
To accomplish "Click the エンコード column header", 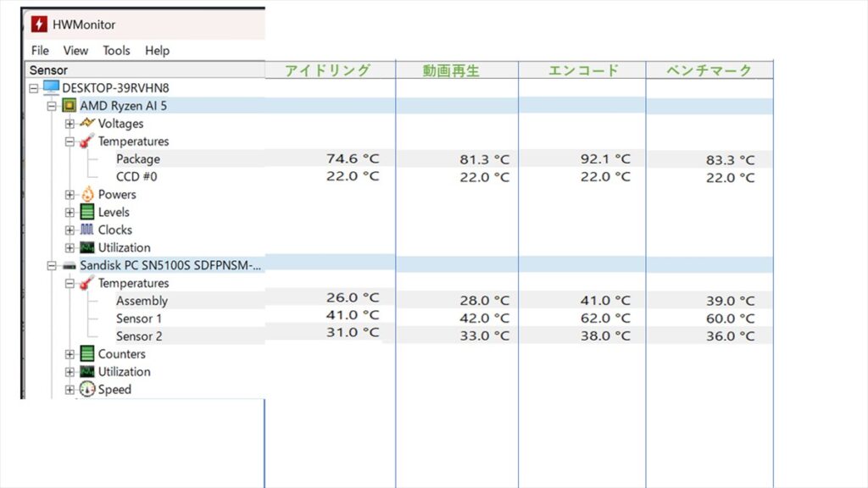I will pyautogui.click(x=583, y=70).
